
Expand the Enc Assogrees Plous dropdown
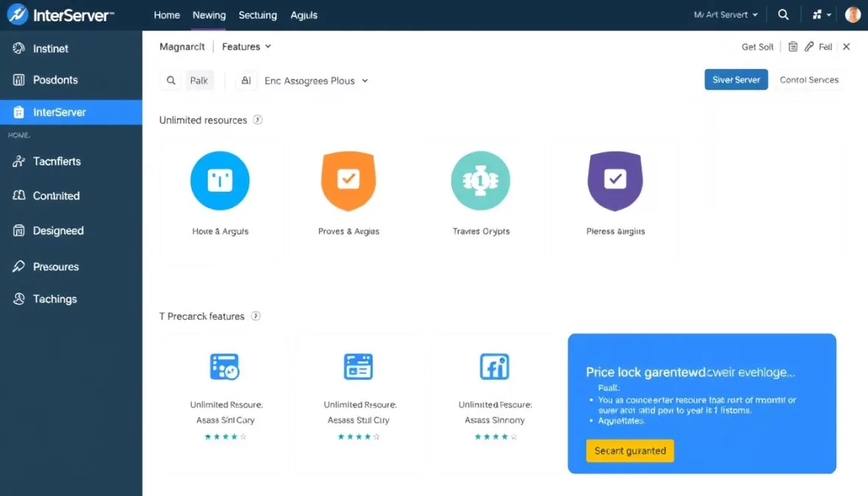315,81
